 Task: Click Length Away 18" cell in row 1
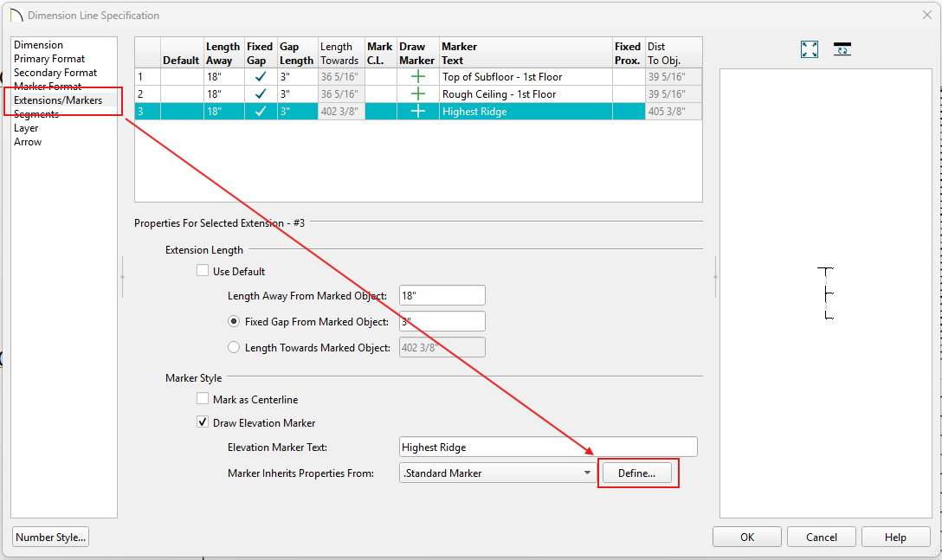[224, 77]
